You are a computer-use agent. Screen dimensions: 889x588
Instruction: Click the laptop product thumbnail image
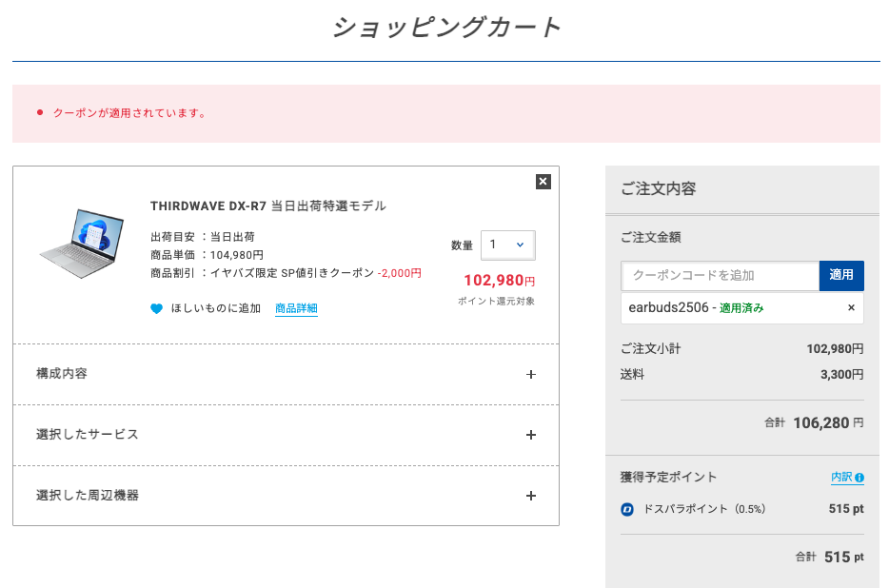coord(82,242)
